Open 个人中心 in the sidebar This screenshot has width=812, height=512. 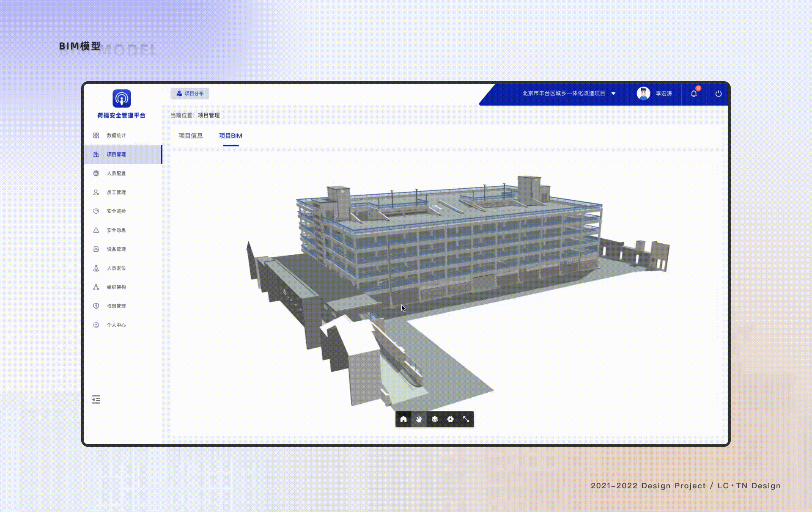(123, 325)
